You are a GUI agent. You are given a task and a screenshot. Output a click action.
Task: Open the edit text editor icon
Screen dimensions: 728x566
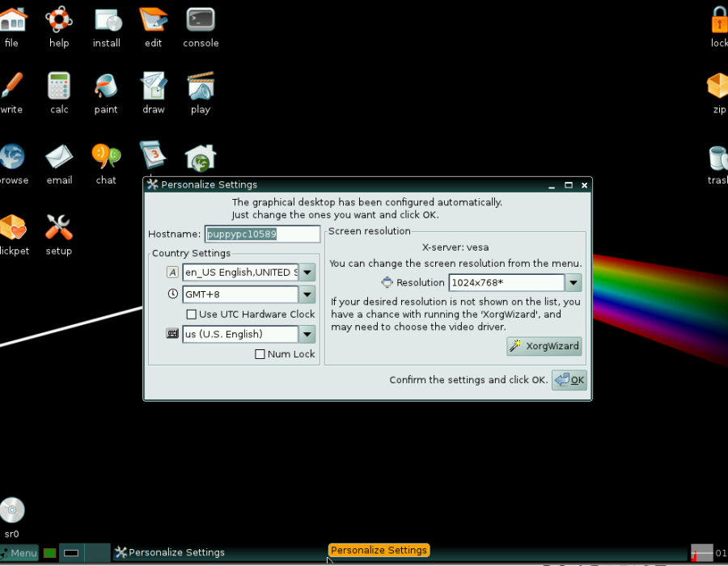click(154, 19)
